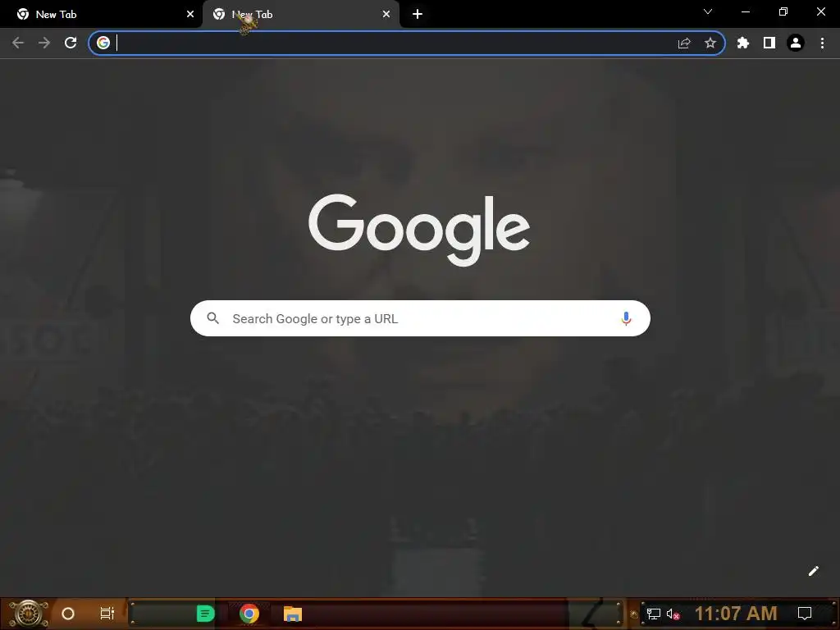Image resolution: width=840 pixels, height=630 pixels.
Task: Customize this page with pencil icon
Action: [813, 571]
